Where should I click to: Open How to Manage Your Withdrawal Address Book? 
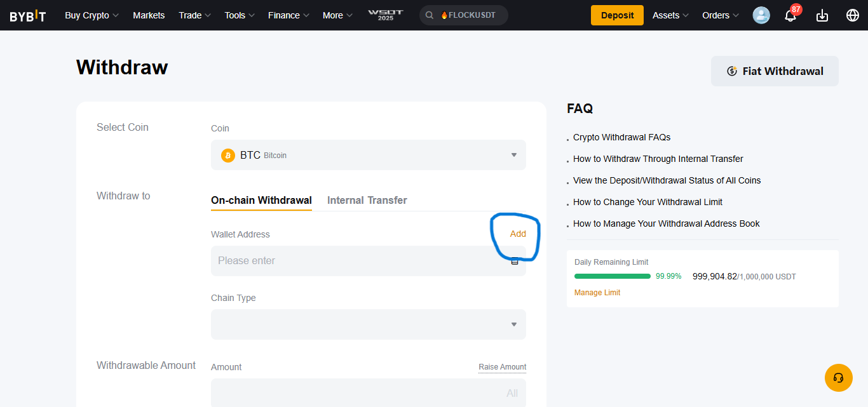click(667, 224)
